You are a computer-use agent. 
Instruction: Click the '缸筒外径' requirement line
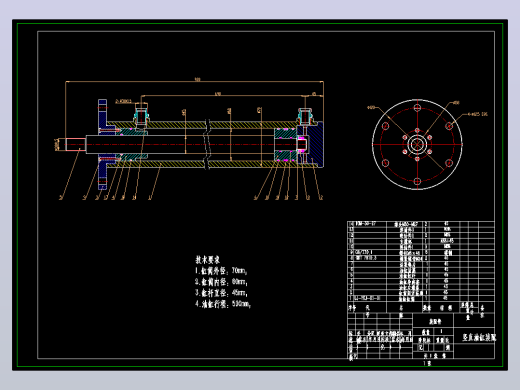point(221,270)
